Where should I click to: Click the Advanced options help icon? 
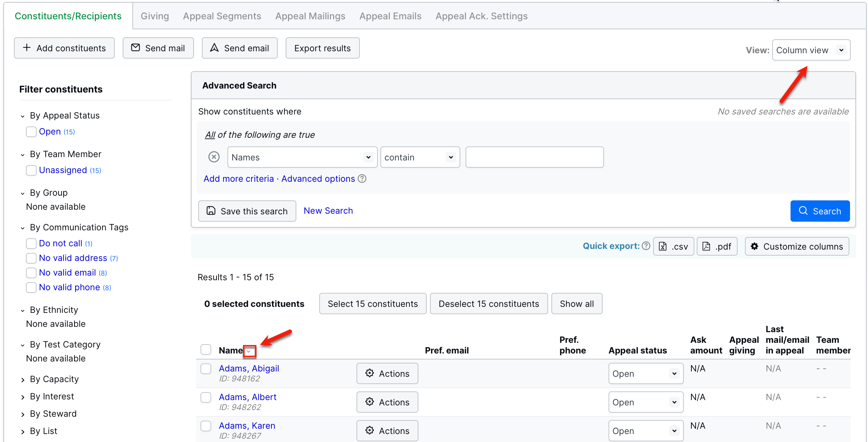pos(362,179)
